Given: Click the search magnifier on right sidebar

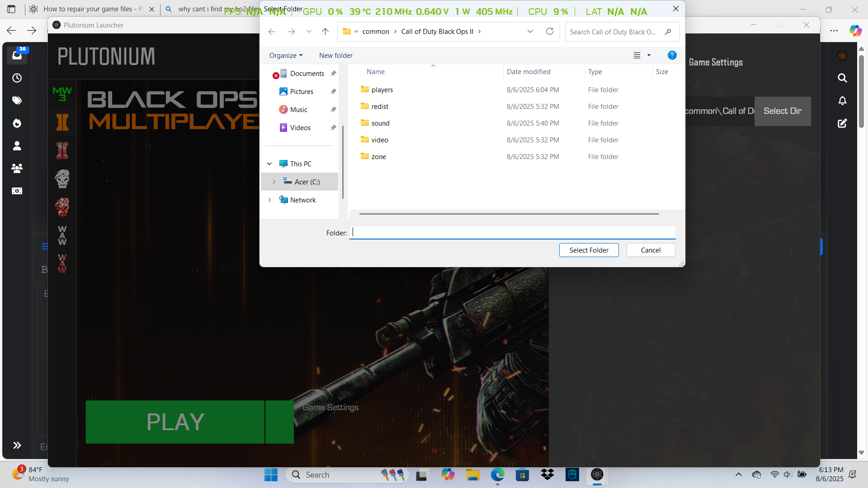Looking at the screenshot, I should point(842,78).
